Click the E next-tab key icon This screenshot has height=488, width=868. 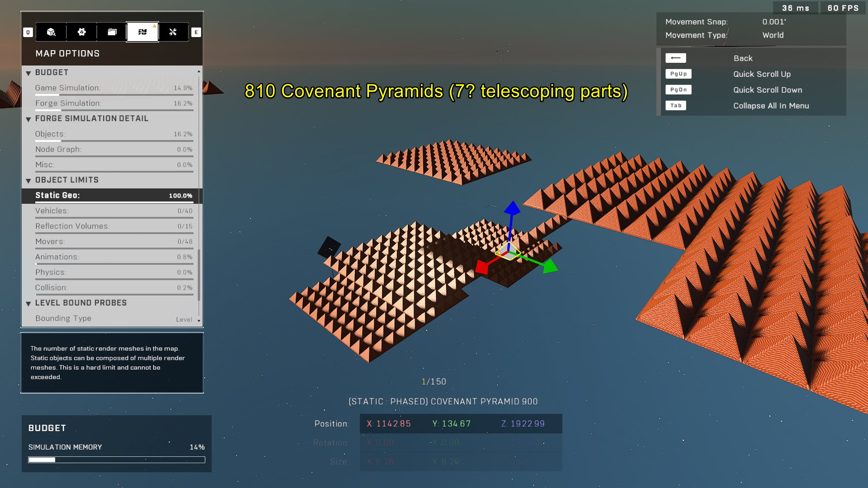(196, 33)
